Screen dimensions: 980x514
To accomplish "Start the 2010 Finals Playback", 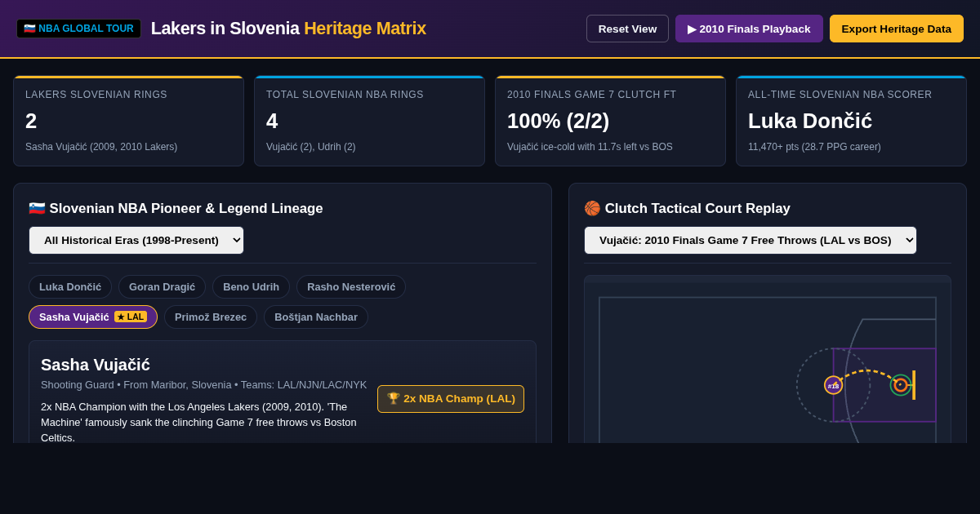I will tap(749, 29).
